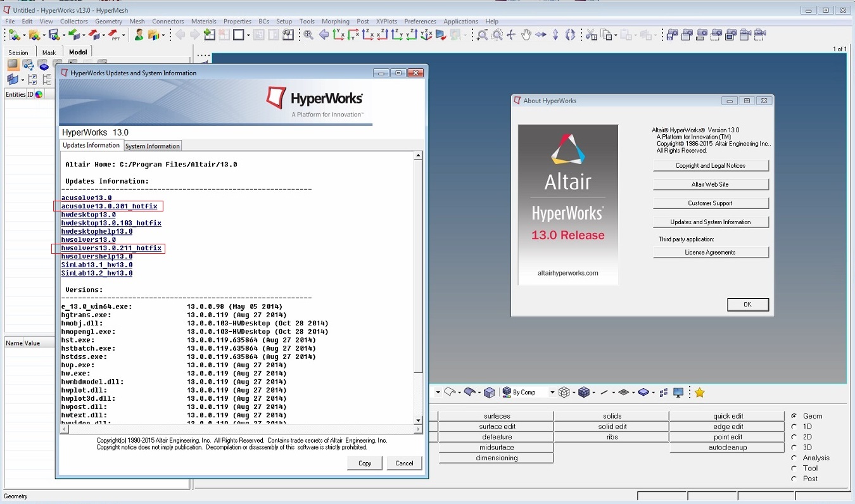855x504 pixels.
Task: Click the Updates dialog vertical scrollbar
Action: tap(418, 287)
